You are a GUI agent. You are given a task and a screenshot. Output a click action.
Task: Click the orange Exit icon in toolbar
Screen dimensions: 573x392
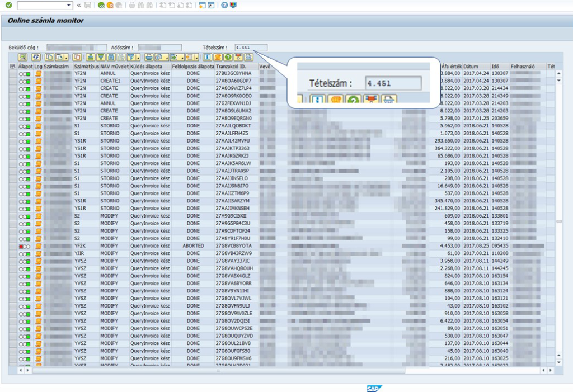tap(110, 5)
